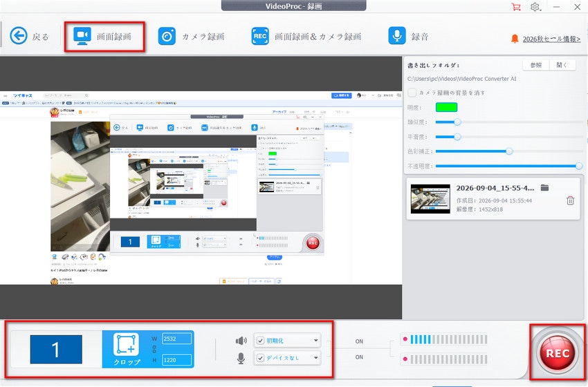Image resolution: width=588 pixels, height=387 pixels.
Task: Open the 録音 audio recording mode
Action: 408,37
